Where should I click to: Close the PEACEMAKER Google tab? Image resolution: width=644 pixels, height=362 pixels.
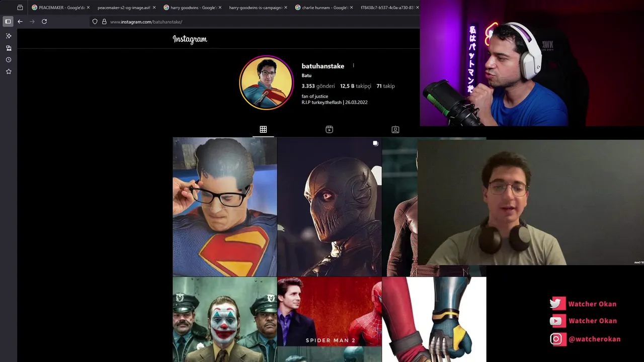point(88,8)
